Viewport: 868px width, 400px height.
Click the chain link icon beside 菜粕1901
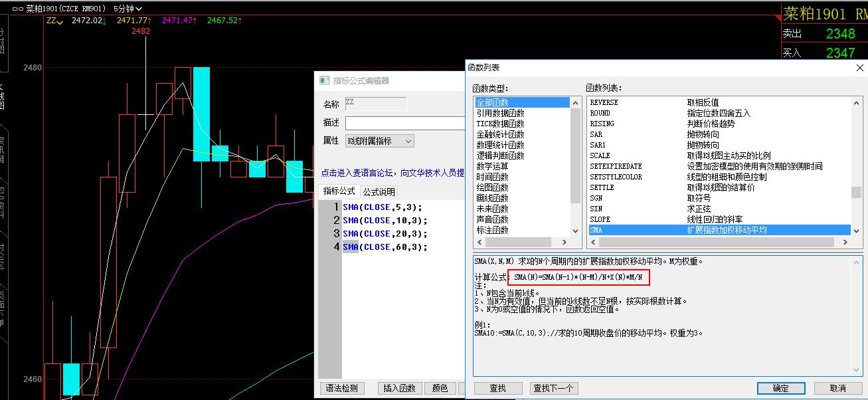click(17, 9)
